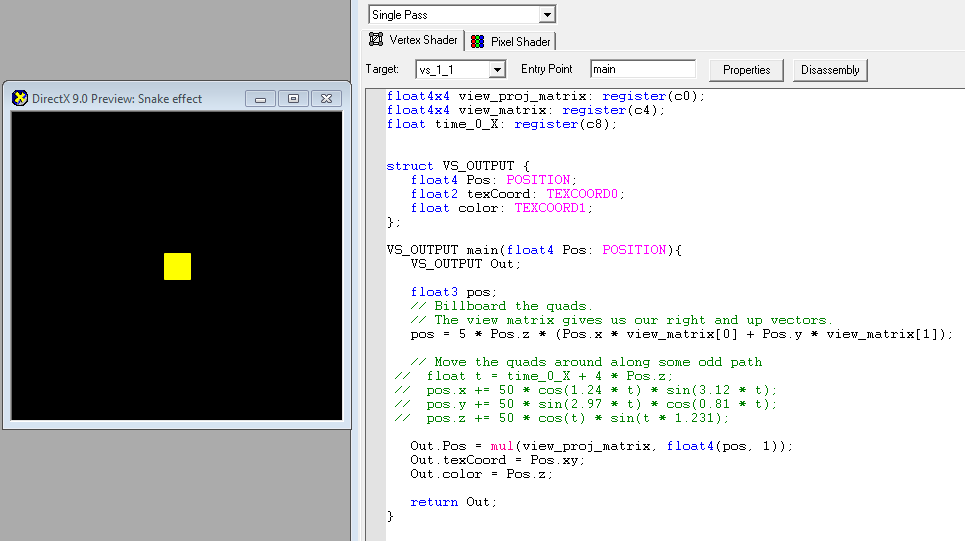Focus the Entry Point text field
This screenshot has width=965, height=541.
642,69
